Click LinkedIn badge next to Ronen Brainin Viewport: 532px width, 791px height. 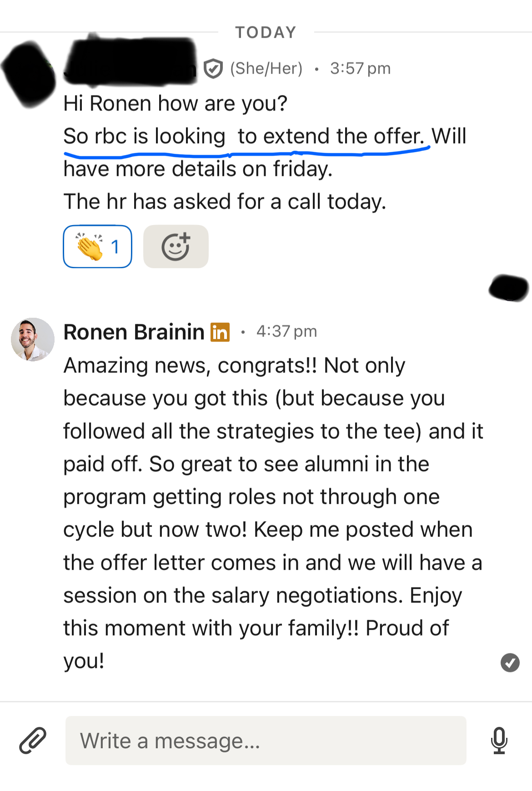point(220,332)
